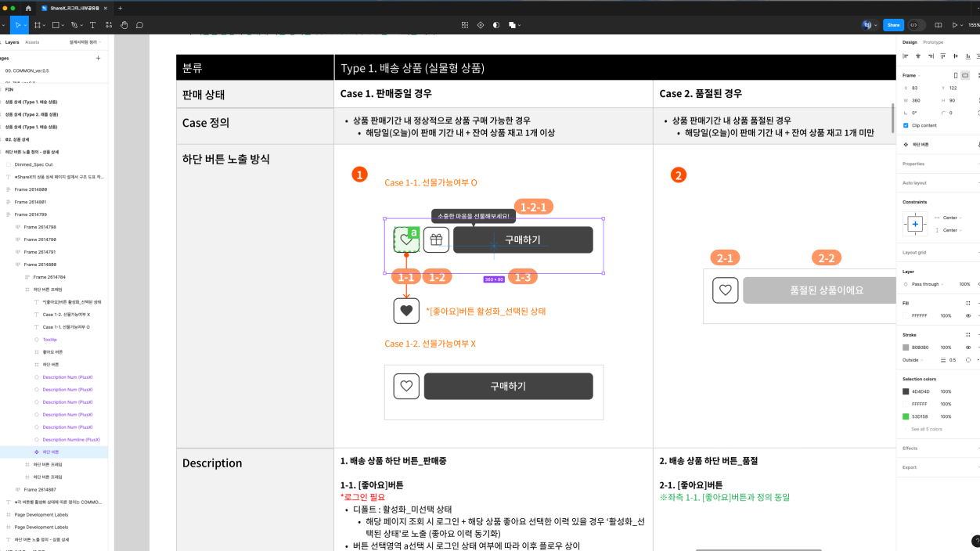Screen dimensions: 980x551
Task: Click the Home icon in tab bar
Action: tap(28, 8)
